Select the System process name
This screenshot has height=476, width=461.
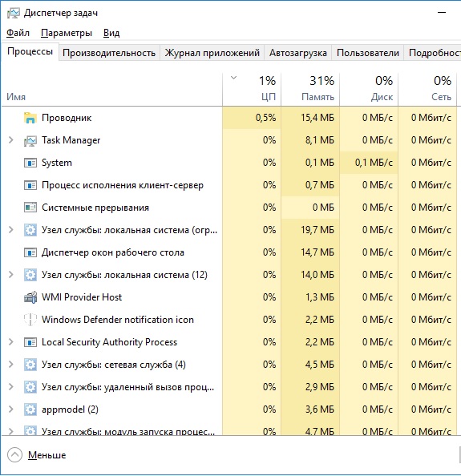pos(57,163)
